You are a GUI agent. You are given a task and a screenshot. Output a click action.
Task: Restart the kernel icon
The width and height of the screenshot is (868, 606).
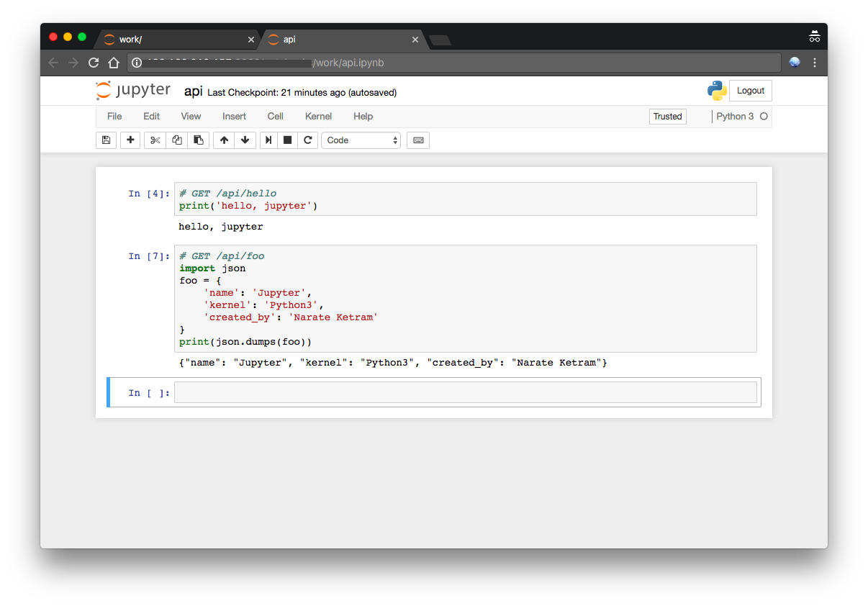(x=308, y=140)
